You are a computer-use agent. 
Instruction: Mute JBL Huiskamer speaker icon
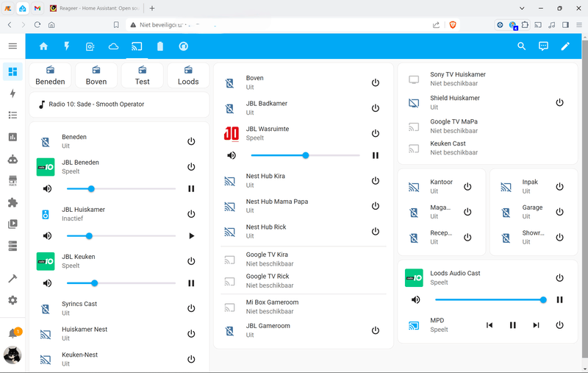(x=47, y=236)
